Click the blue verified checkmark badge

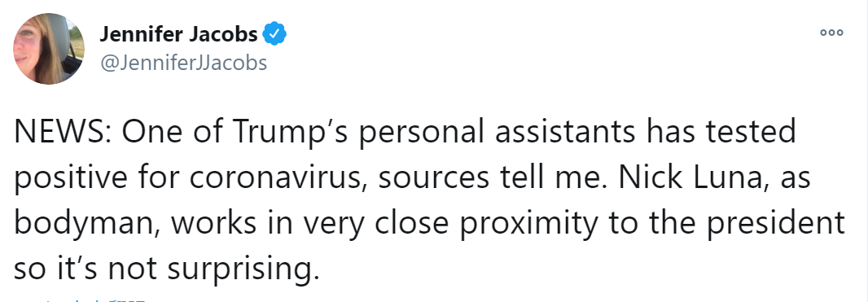pos(274,34)
